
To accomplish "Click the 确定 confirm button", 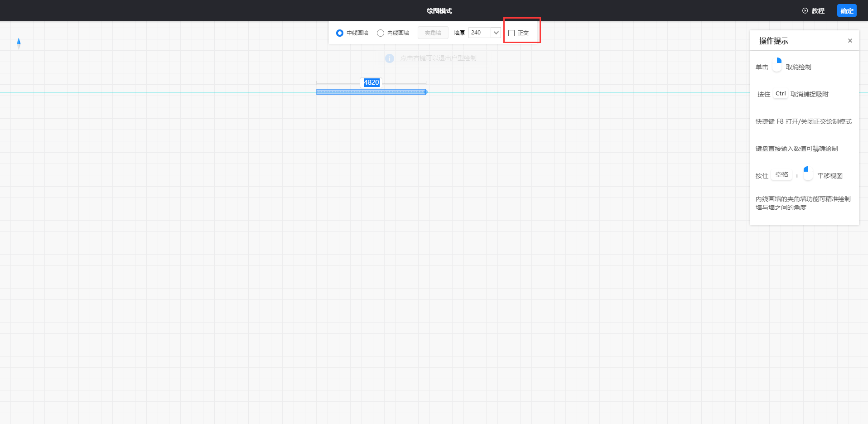I will click(847, 11).
